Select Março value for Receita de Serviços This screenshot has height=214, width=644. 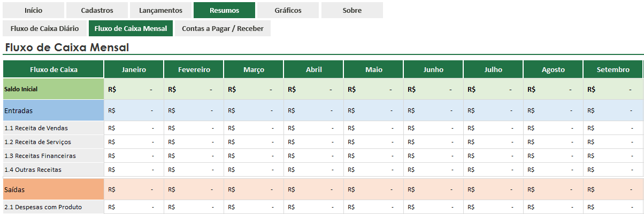[x=254, y=142]
